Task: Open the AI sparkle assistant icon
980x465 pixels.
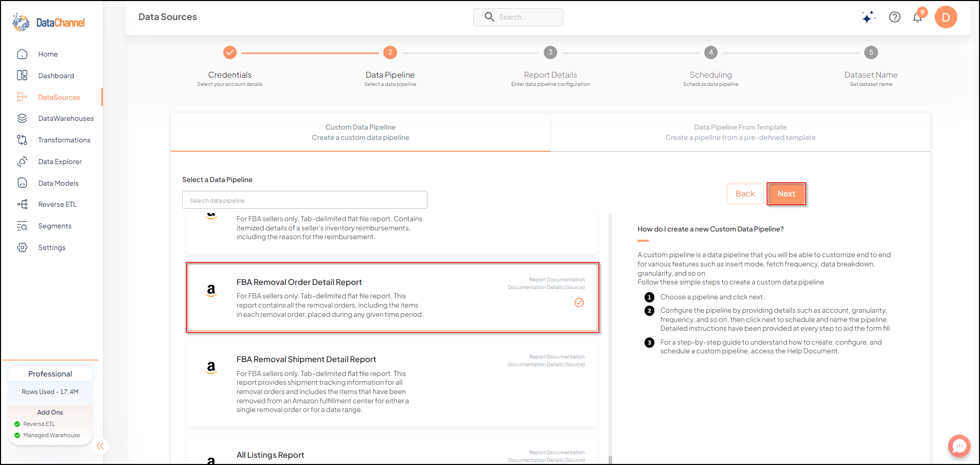Action: [x=868, y=17]
